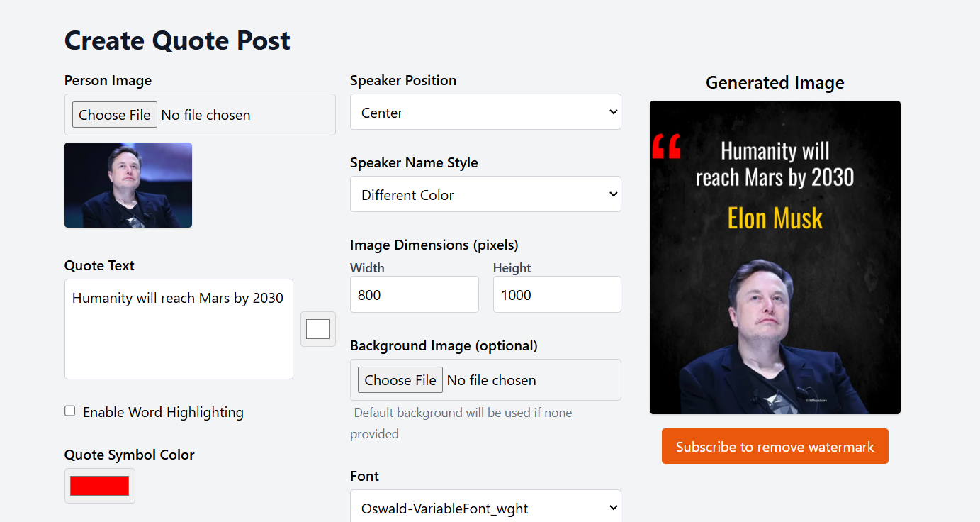Click the Background Image (optional) label
This screenshot has width=980, height=522.
point(444,345)
